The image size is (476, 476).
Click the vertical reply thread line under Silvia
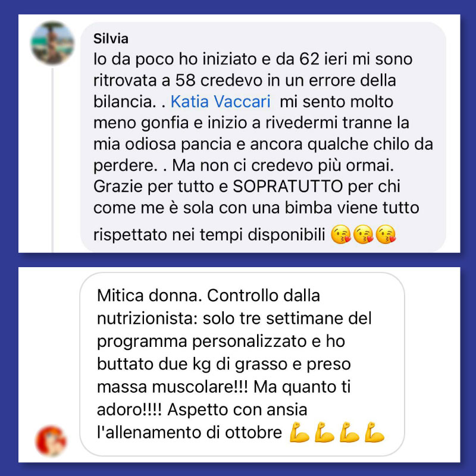coord(52,160)
